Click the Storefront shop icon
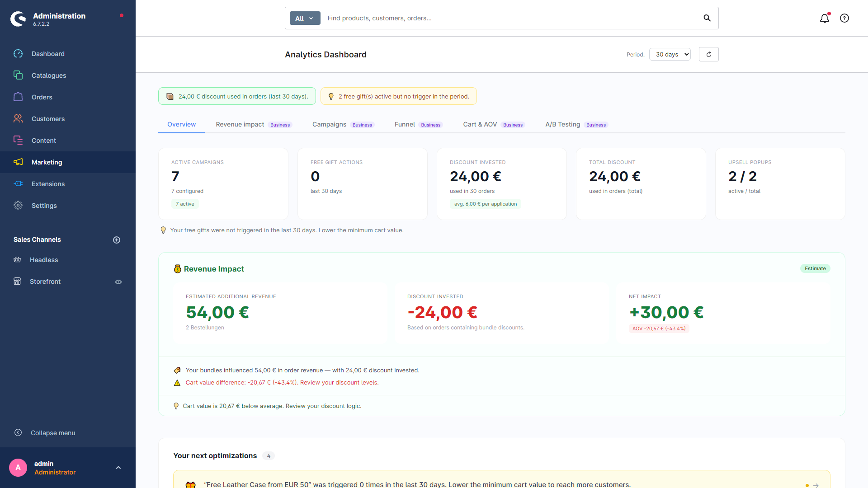The image size is (868, 488). [17, 282]
